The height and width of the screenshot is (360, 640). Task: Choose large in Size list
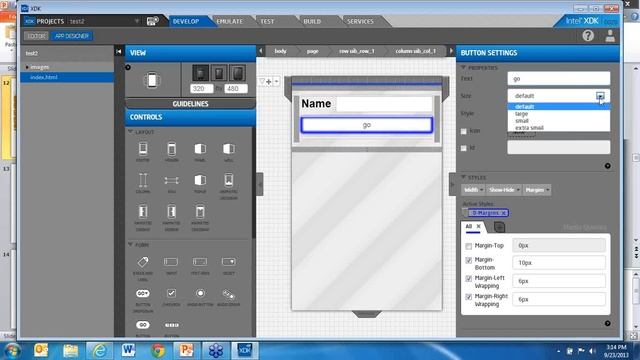coord(559,114)
